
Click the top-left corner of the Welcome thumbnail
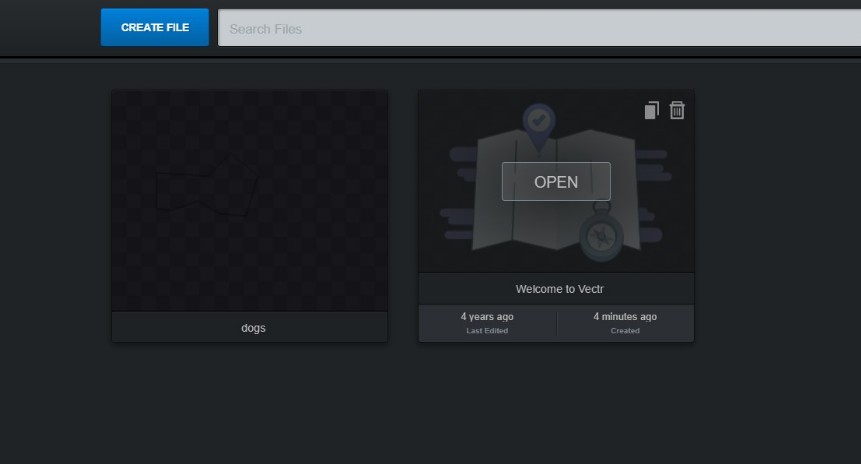tap(428, 99)
